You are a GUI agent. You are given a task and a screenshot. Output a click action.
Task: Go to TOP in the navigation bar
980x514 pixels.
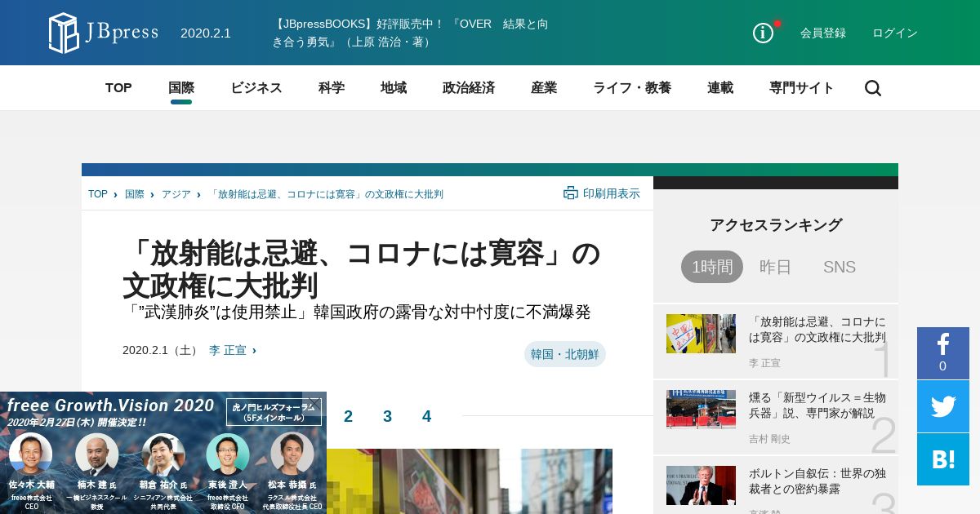coord(118,88)
